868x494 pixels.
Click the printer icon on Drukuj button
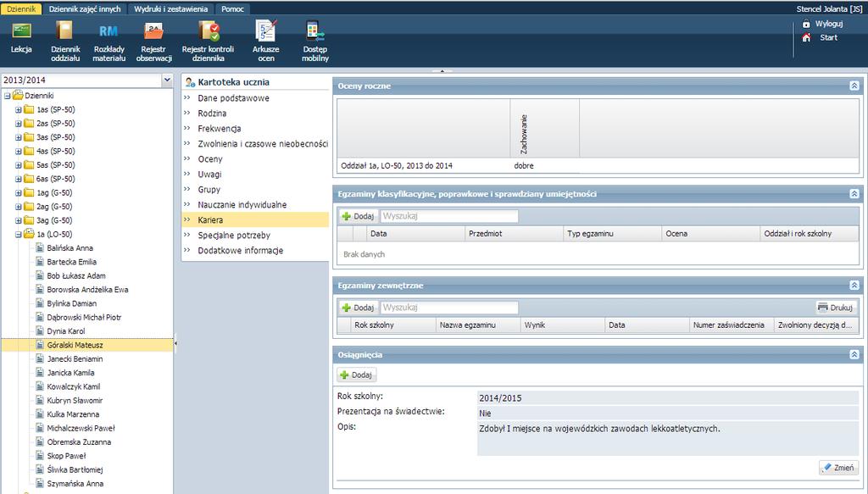pyautogui.click(x=822, y=307)
